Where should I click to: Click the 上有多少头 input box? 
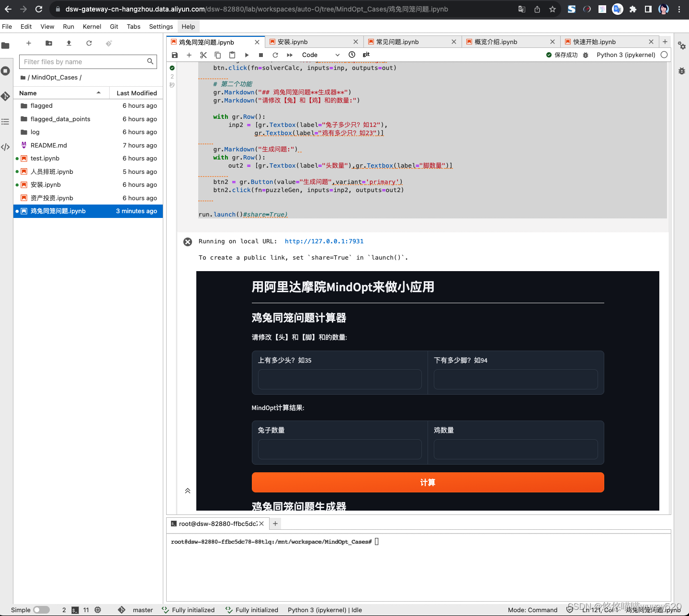(340, 379)
